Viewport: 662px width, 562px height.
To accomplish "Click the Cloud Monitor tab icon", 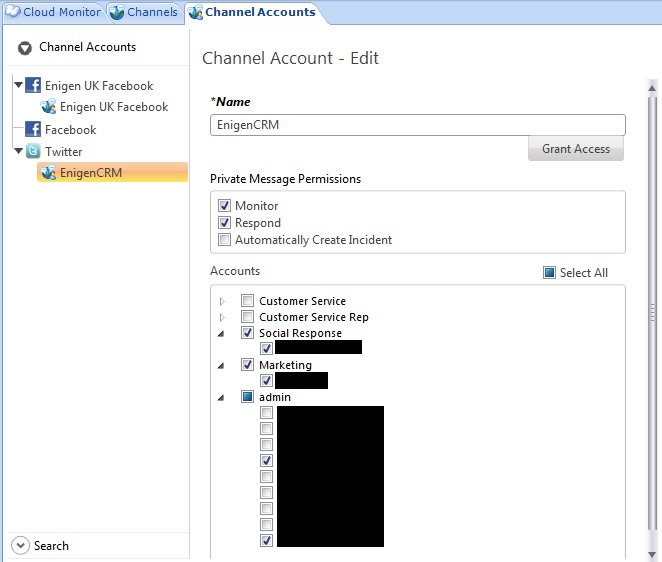I will (13, 12).
